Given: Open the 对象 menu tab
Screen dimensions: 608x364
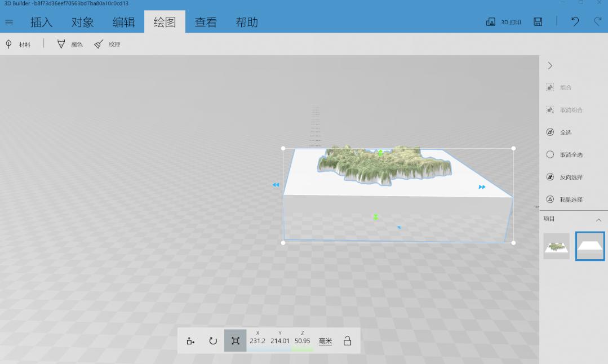Looking at the screenshot, I should pyautogui.click(x=83, y=21).
